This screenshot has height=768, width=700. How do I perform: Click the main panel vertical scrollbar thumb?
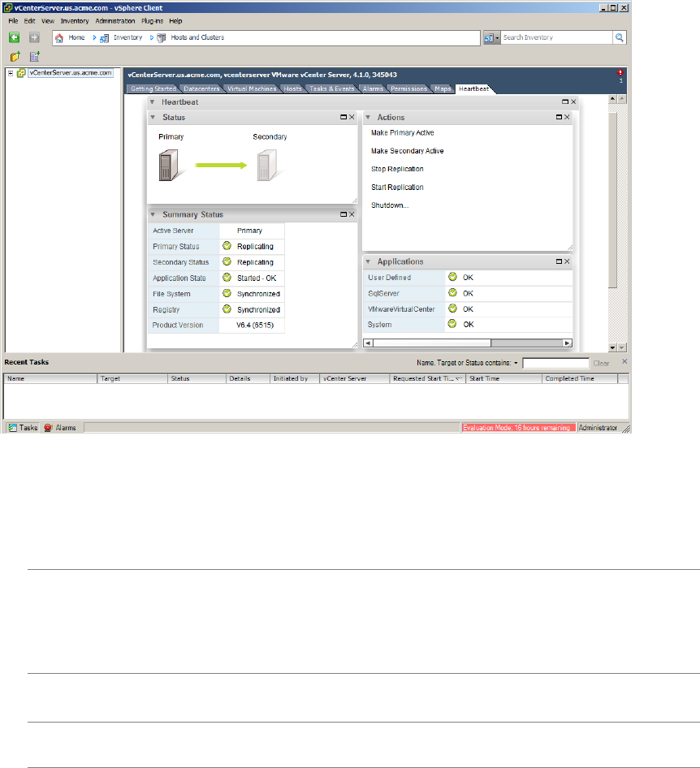(612, 200)
